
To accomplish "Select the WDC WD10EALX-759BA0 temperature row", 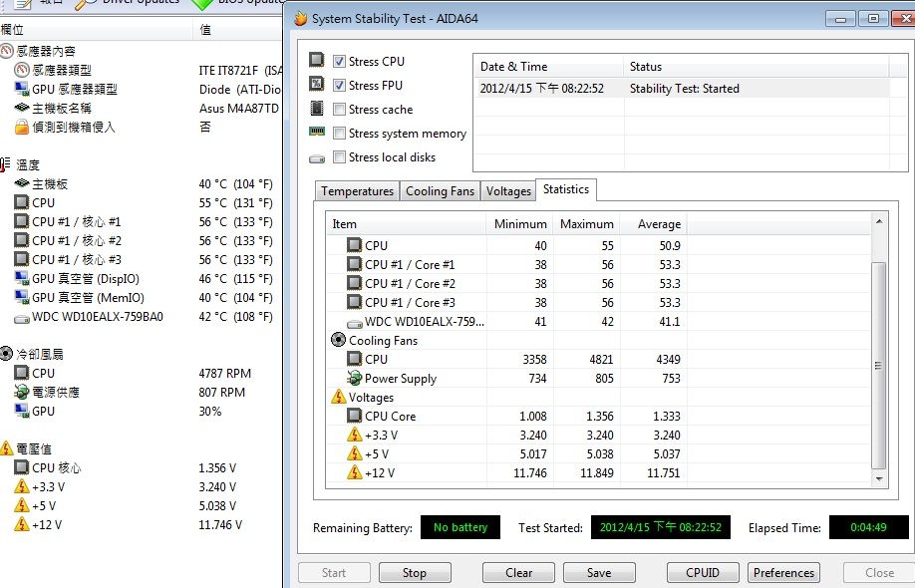I will [x=142, y=316].
